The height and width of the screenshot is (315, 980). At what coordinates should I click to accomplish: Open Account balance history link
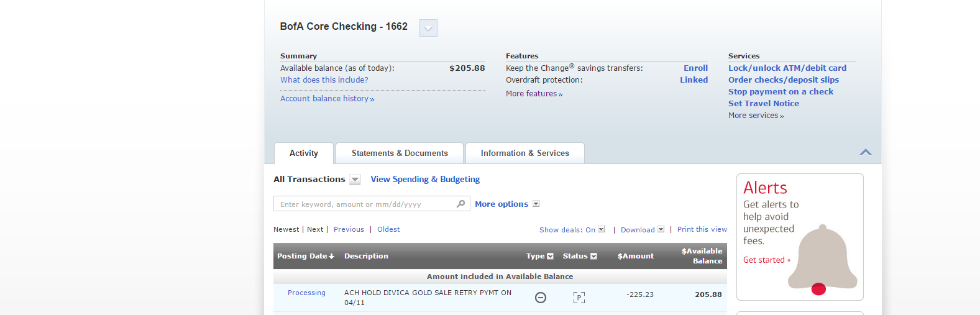click(x=327, y=99)
